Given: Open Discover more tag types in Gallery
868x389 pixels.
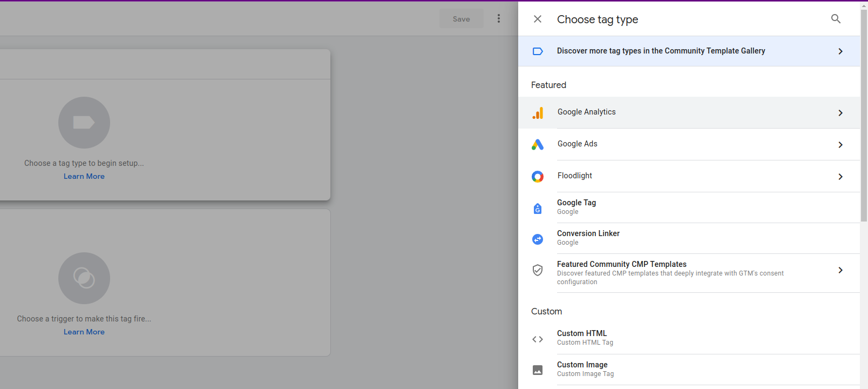Looking at the screenshot, I should (689, 51).
